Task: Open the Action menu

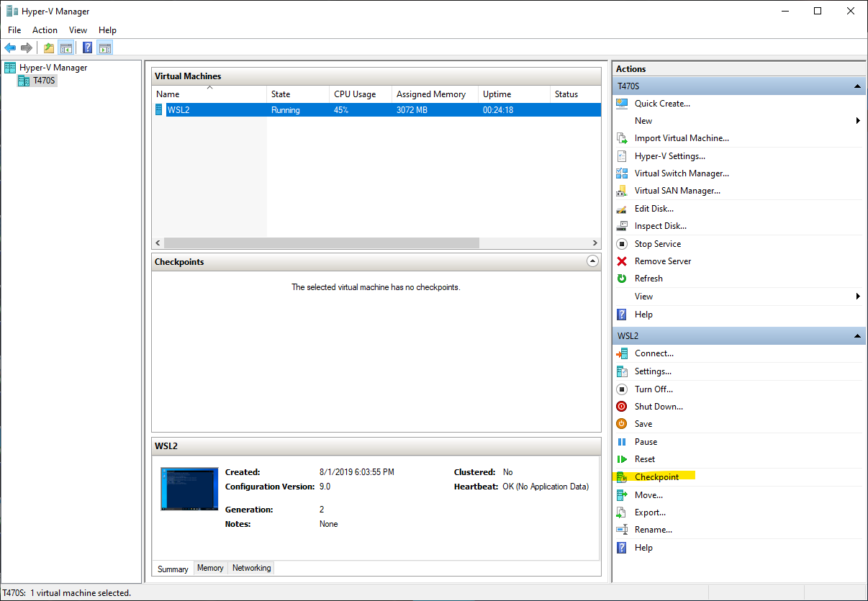Action: (x=45, y=30)
